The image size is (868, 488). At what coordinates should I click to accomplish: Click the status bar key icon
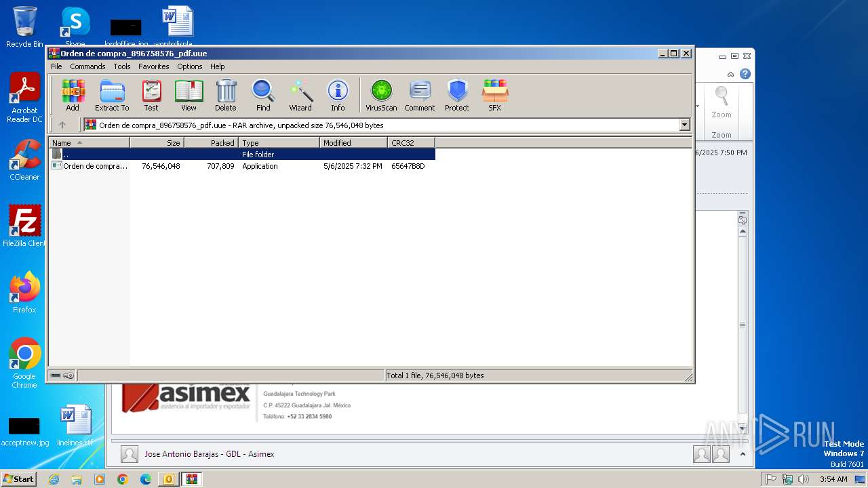point(68,375)
